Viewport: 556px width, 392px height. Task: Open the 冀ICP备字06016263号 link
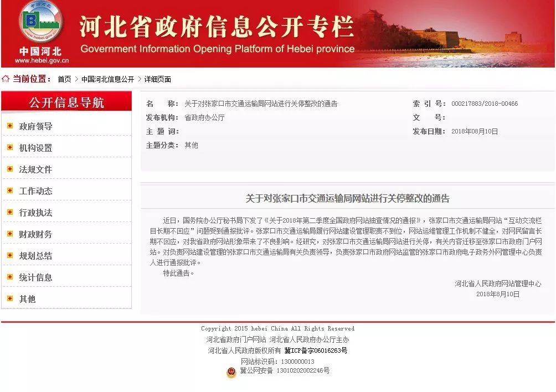316,350
